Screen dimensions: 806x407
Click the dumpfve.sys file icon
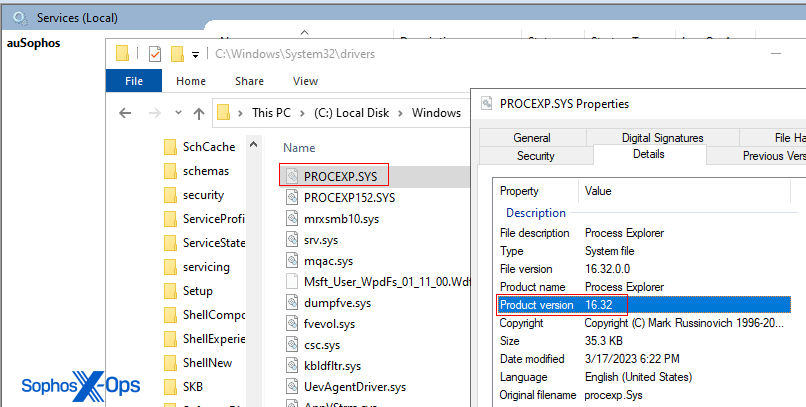coord(292,302)
